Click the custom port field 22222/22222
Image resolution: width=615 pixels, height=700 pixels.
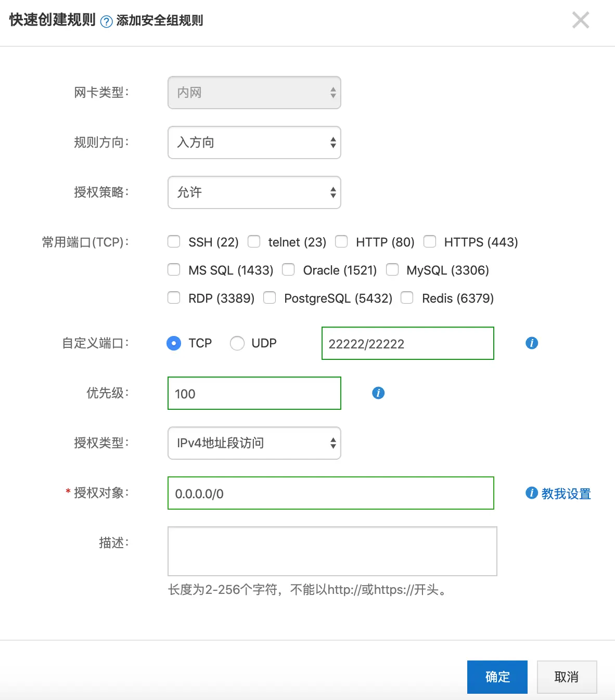point(408,343)
